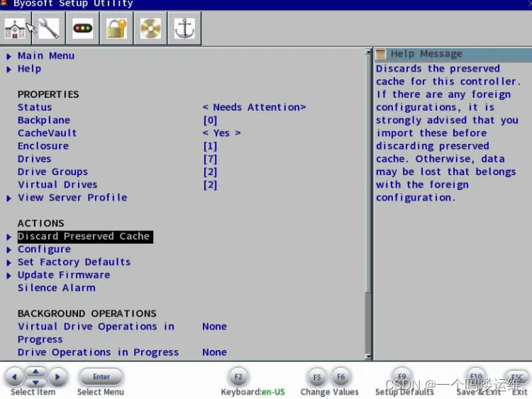Open Set Factory Defaults
This screenshot has height=399, width=532.
click(74, 262)
